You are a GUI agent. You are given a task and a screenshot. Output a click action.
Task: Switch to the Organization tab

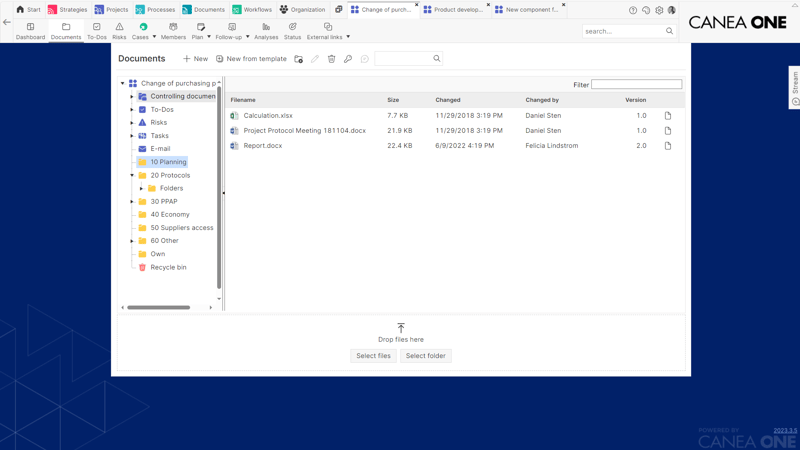click(x=303, y=9)
